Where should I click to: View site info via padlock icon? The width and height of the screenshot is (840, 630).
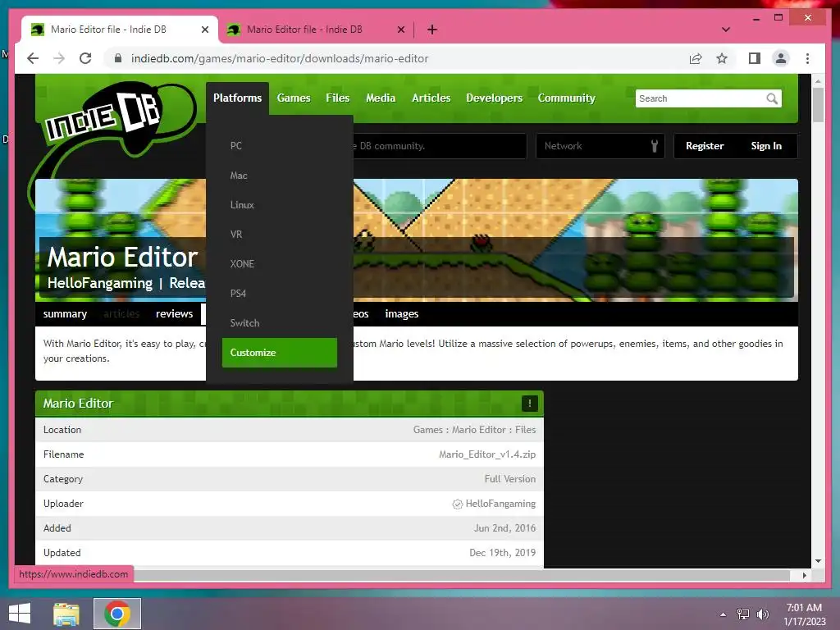(x=118, y=58)
